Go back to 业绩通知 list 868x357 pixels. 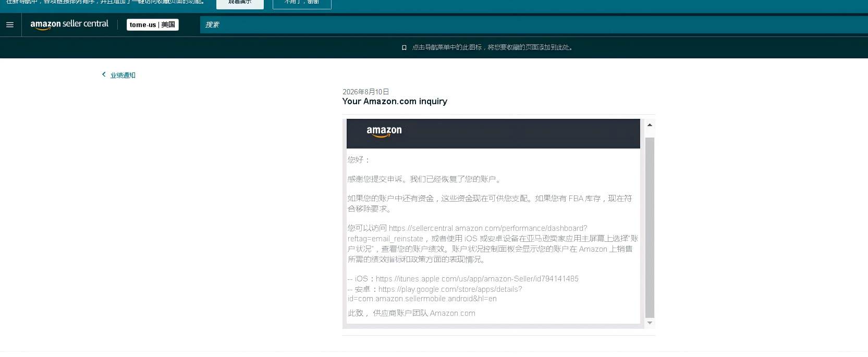pos(123,75)
